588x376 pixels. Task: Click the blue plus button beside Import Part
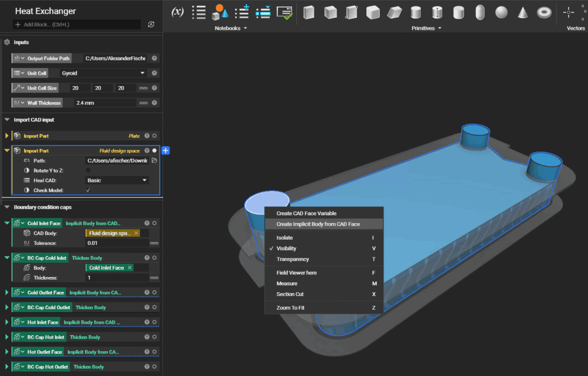(165, 150)
